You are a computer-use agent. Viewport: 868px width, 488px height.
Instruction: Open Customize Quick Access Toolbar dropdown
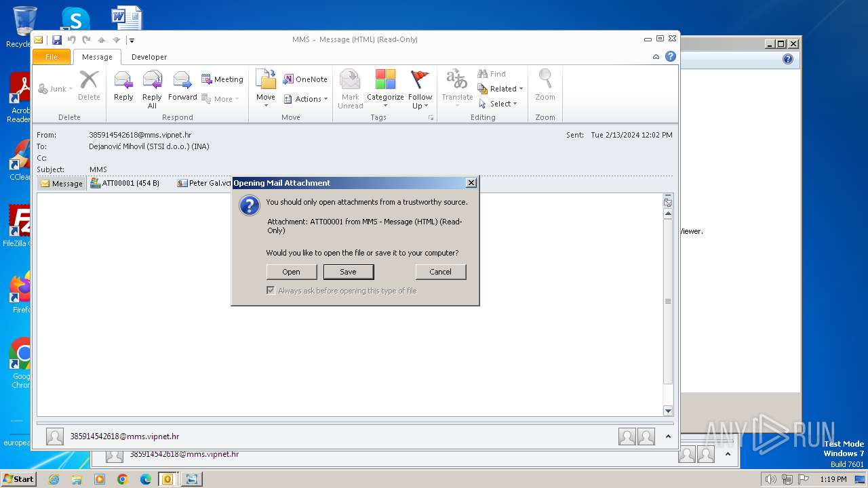pyautogui.click(x=132, y=41)
